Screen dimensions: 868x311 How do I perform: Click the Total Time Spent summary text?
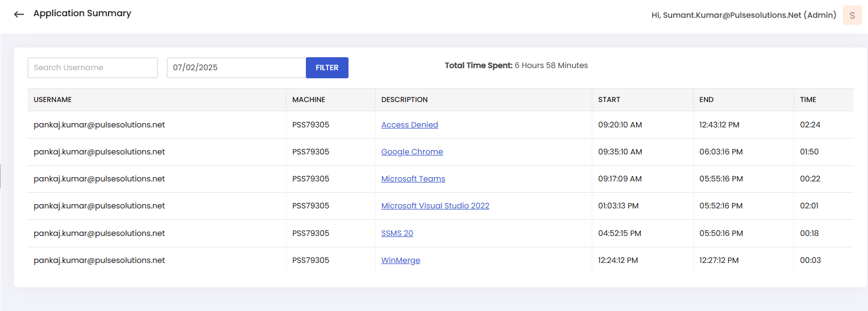click(x=516, y=65)
